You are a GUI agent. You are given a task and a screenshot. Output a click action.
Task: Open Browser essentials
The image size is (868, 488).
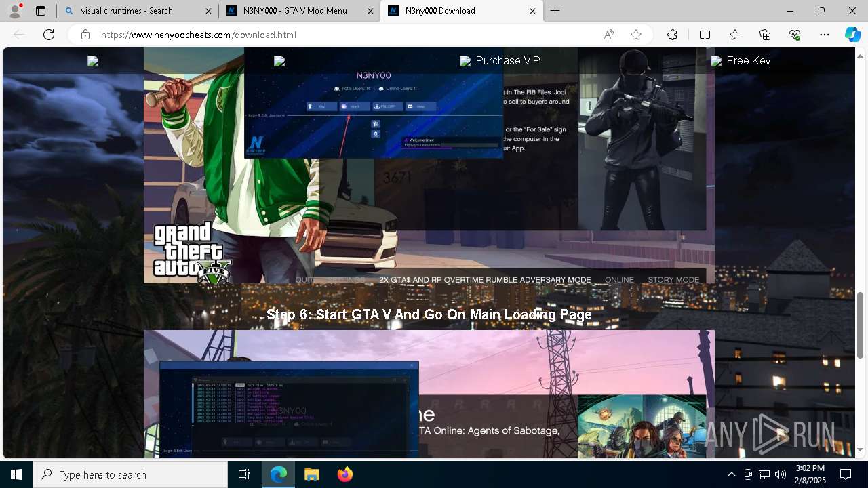tap(795, 35)
